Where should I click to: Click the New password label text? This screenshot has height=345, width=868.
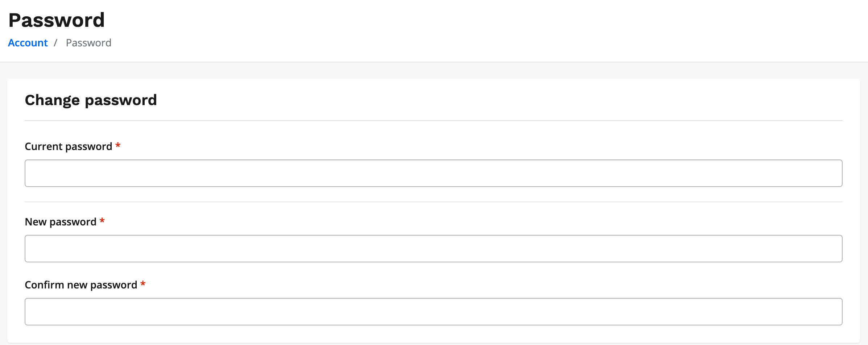[x=61, y=222]
